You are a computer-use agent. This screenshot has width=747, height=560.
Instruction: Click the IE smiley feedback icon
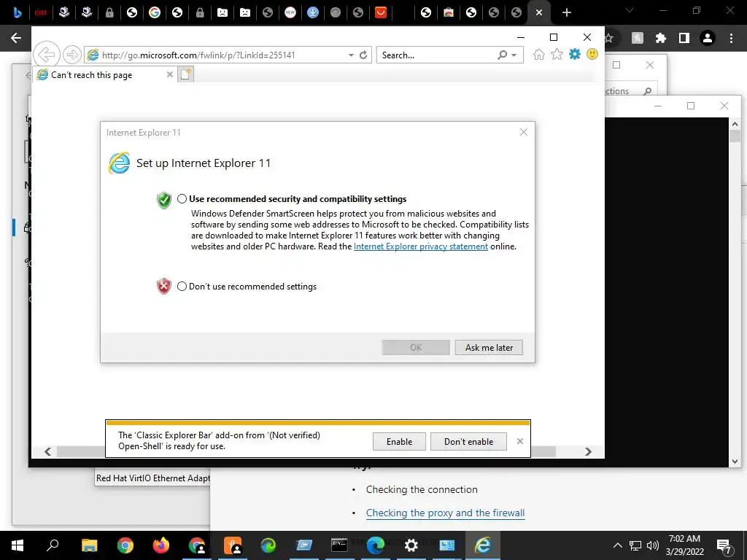click(592, 54)
